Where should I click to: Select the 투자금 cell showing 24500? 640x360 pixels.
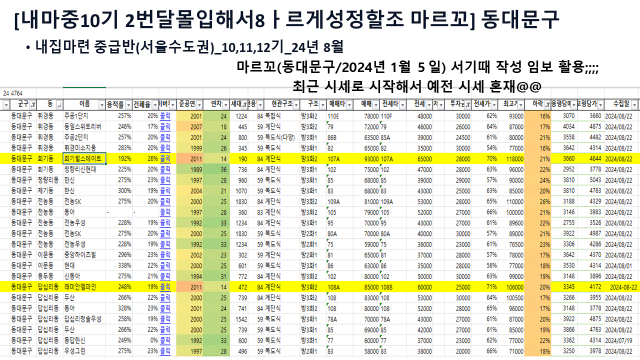coord(459,137)
